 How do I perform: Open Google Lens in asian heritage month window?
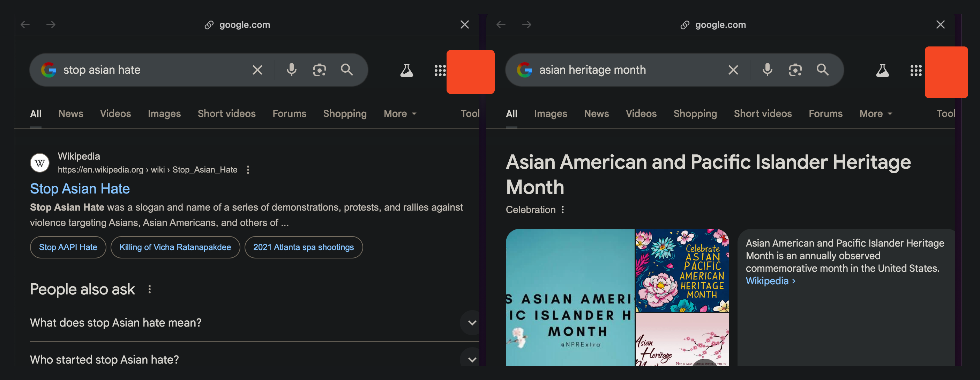(x=795, y=70)
